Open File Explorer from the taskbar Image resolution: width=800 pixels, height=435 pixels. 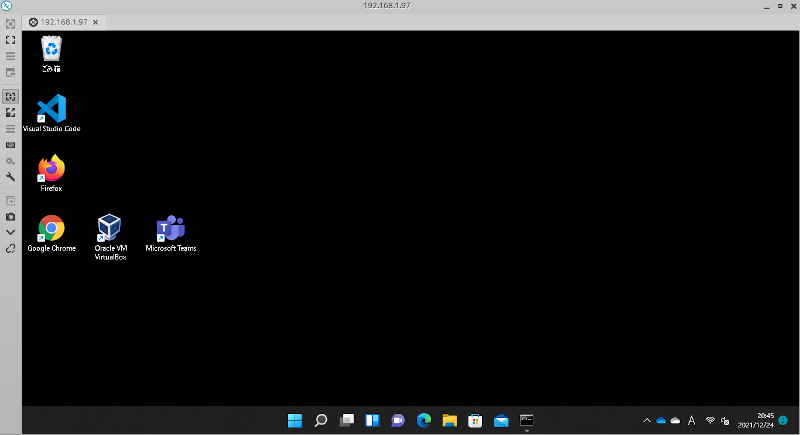[450, 420]
